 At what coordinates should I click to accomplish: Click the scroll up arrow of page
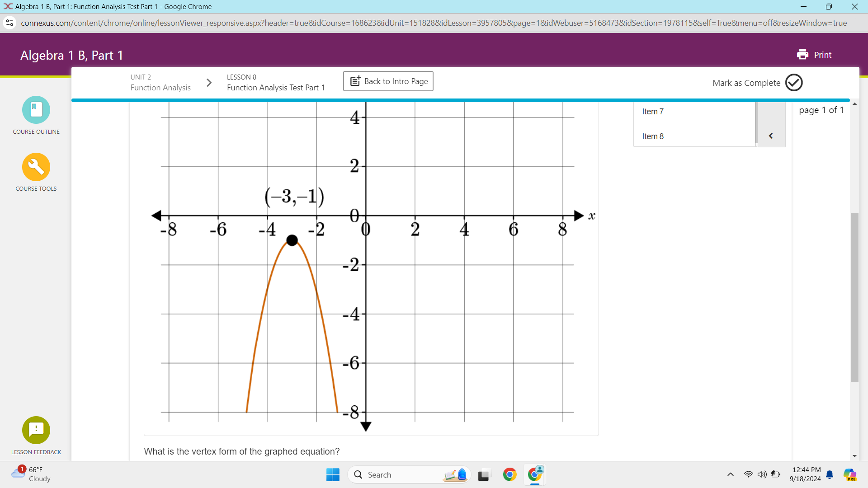tap(854, 104)
